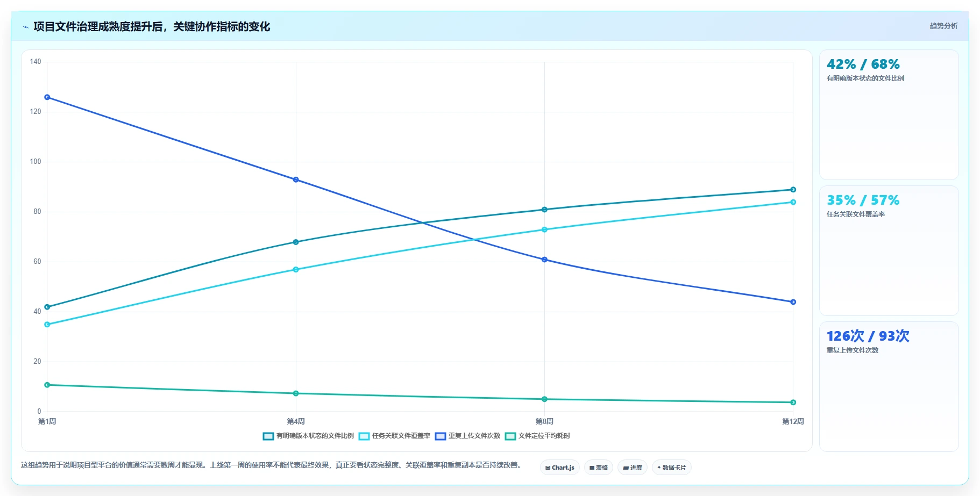
Task: Click the 任务关联文件覆盖率 card caption
Action: point(855,214)
